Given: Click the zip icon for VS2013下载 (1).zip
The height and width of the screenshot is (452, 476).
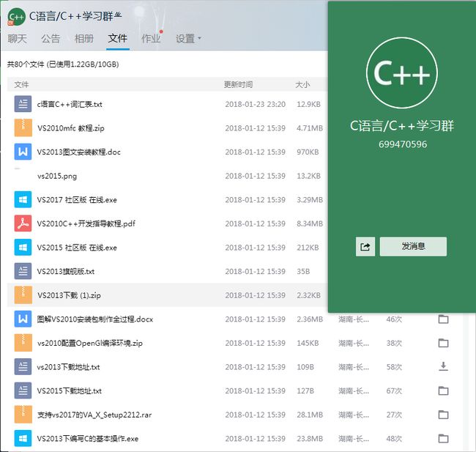Looking at the screenshot, I should click(x=23, y=295).
